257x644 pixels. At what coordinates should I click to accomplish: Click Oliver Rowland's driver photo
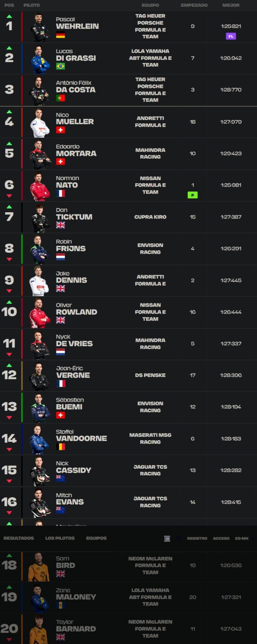39,313
